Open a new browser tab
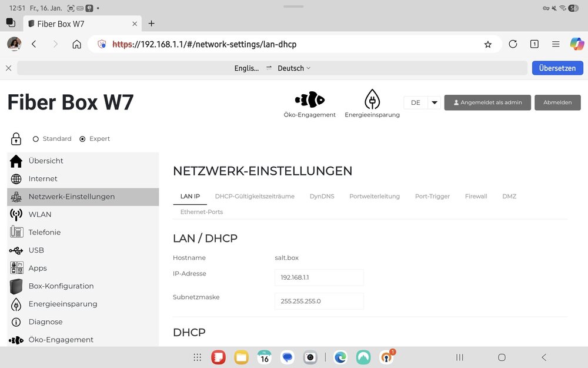The width and height of the screenshot is (588, 368). [151, 24]
